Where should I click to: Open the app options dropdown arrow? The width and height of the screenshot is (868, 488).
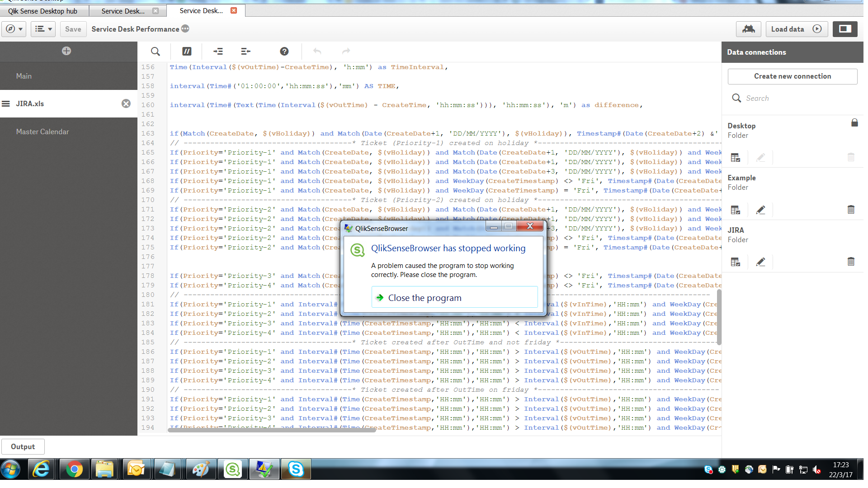point(20,29)
